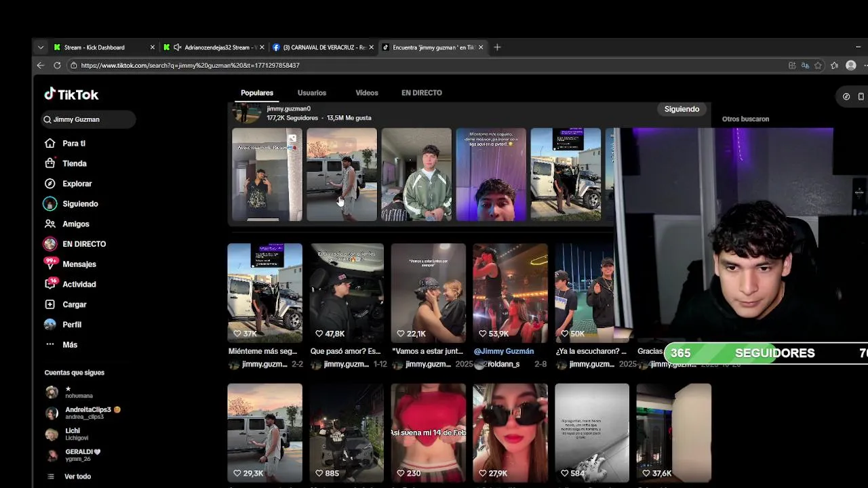Click the Cargar upload plus icon
This screenshot has height=488, width=868.
coord(50,304)
